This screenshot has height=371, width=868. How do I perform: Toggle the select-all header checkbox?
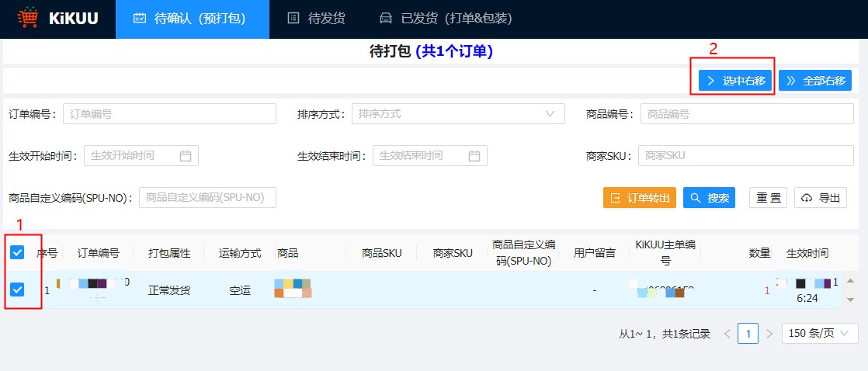pyautogui.click(x=17, y=252)
